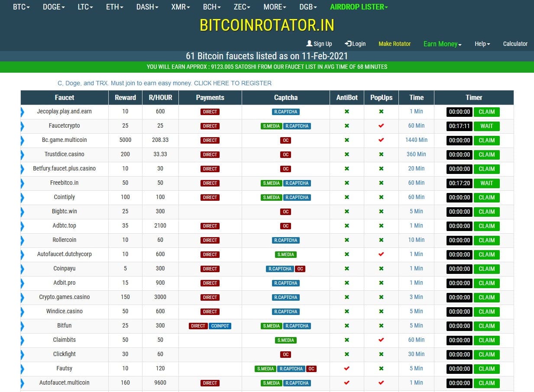Click the Betfury.faucet.plus.casino faucet name

point(65,168)
